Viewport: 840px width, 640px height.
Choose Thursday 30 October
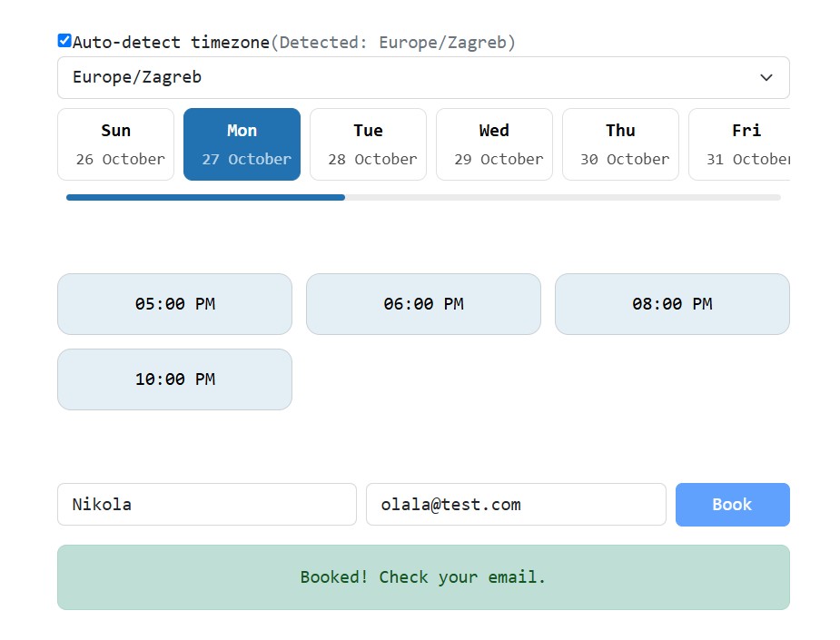pos(620,143)
